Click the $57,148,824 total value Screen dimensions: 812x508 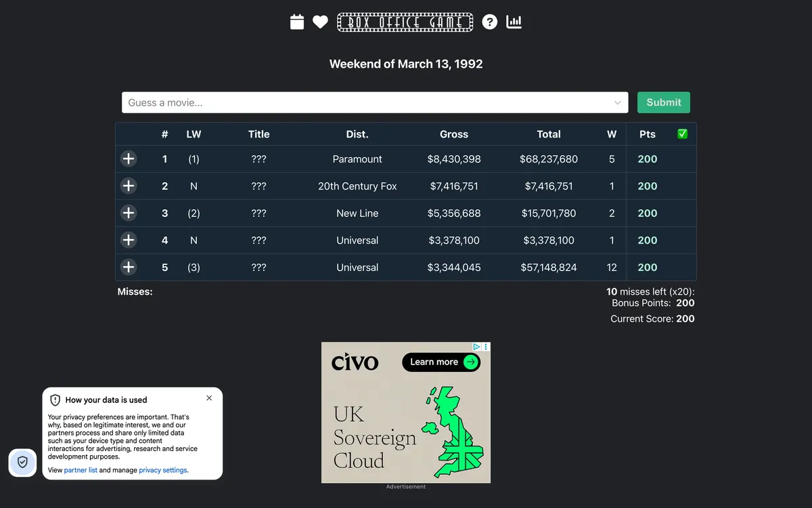coord(549,268)
